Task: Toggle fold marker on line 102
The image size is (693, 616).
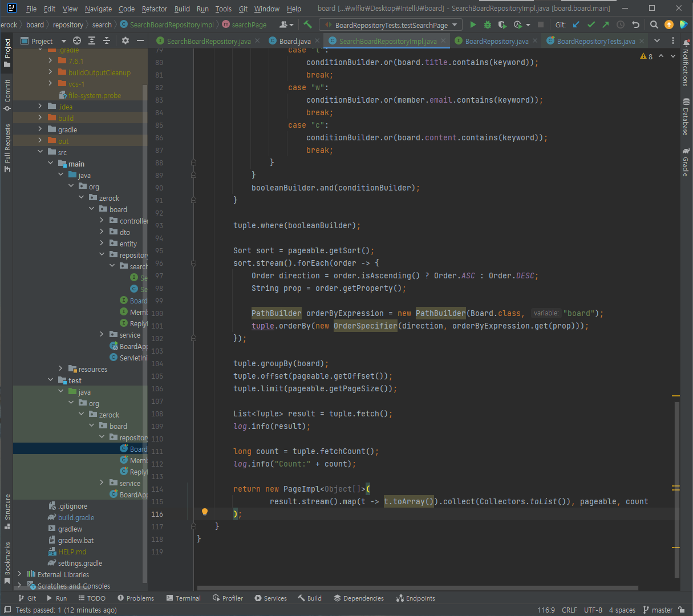Action: click(193, 338)
